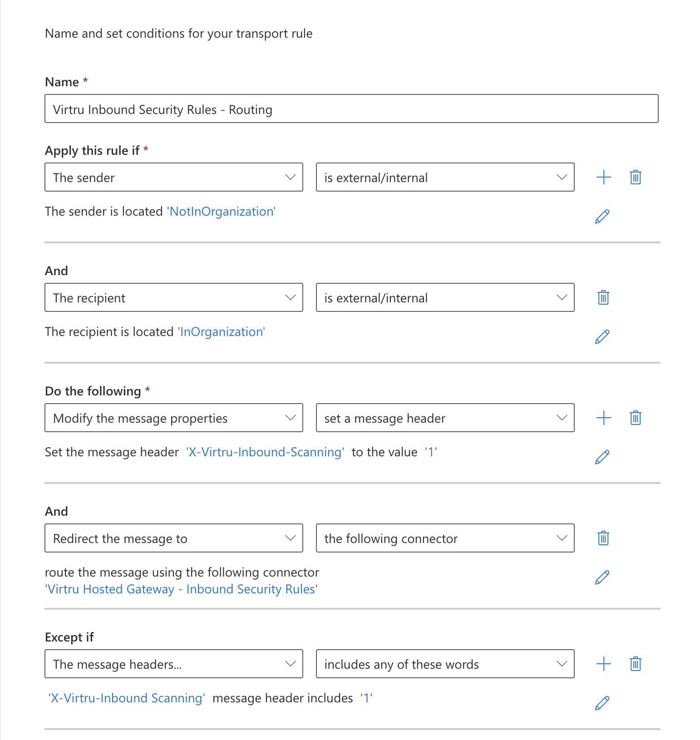The height and width of the screenshot is (740, 700).
Task: Open 'The message headers...' exception dropdown
Action: [x=174, y=664]
